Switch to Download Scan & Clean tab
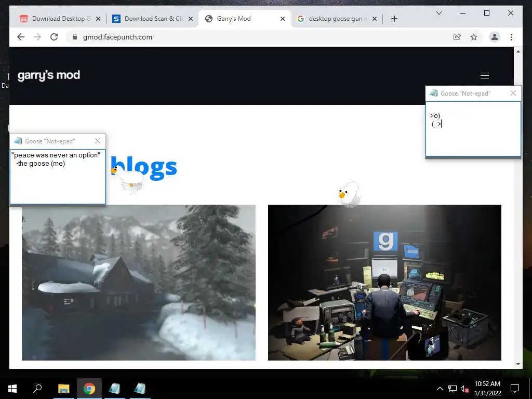532x399 pixels. (x=153, y=19)
